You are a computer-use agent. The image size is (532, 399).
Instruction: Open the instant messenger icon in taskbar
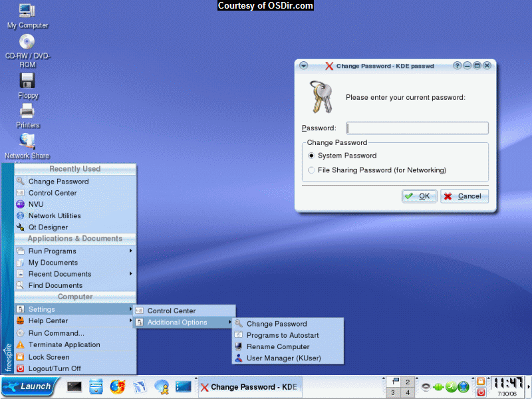click(x=162, y=387)
